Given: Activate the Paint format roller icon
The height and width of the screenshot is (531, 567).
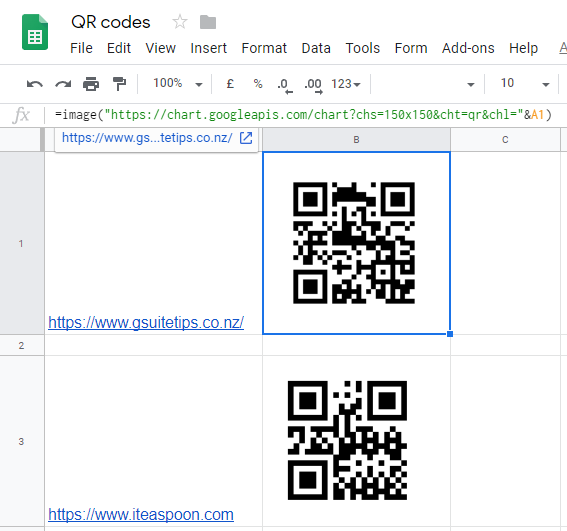Looking at the screenshot, I should click(119, 84).
